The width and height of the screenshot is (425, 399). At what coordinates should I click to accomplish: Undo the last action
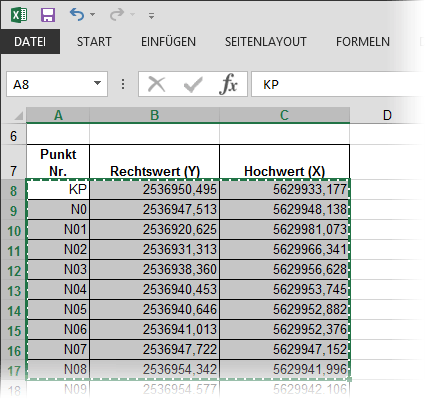pos(77,14)
